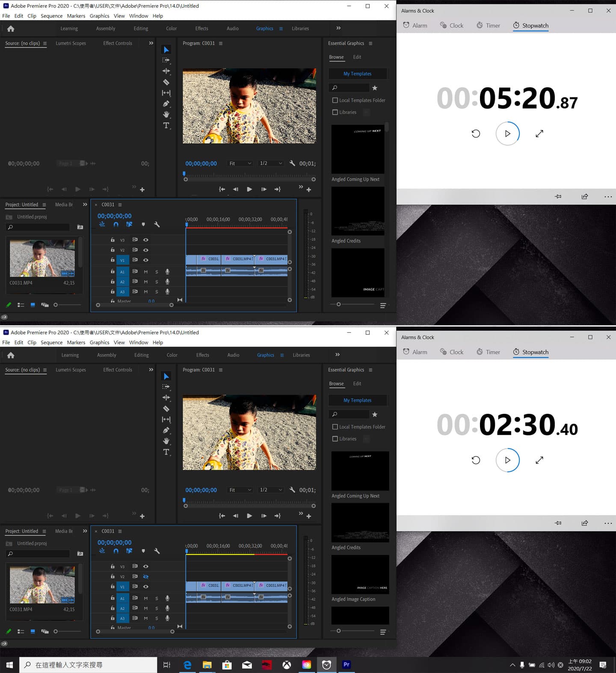Viewport: 616px width, 673px height.
Task: Open more options in 05:20 stopwatch window
Action: 608,197
